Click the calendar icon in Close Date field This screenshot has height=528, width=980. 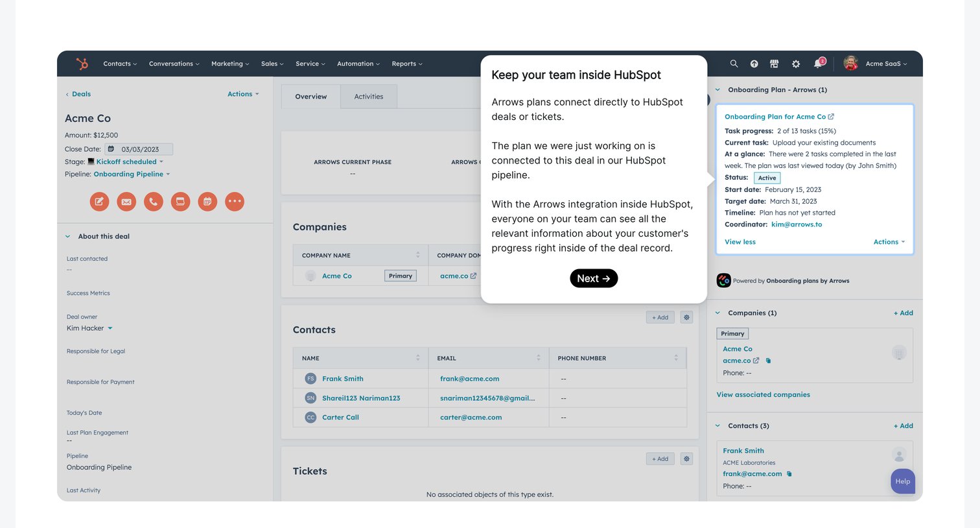point(111,149)
